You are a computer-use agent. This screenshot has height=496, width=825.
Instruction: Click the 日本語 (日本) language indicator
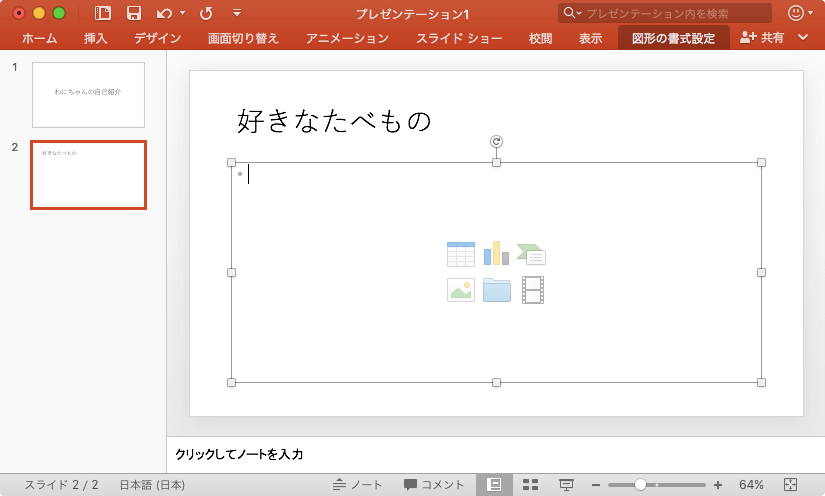[x=152, y=485]
